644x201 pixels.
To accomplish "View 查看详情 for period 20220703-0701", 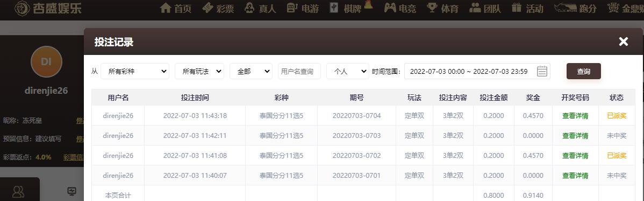I will click(x=575, y=176).
